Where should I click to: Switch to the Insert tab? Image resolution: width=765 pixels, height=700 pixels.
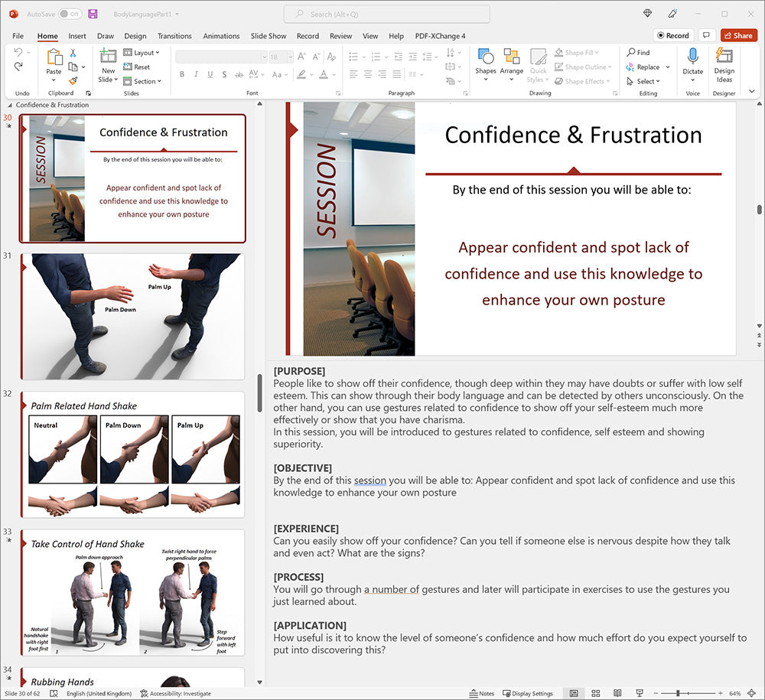pos(77,36)
